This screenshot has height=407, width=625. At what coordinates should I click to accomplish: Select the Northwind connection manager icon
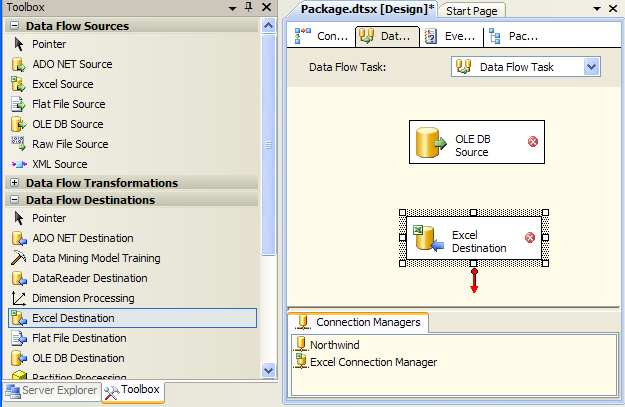[x=301, y=344]
